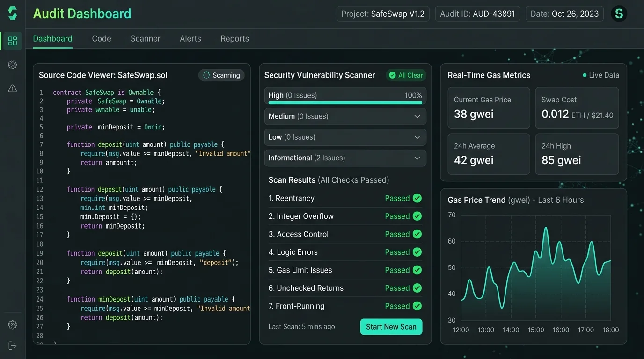Viewport: 644px width, 359px height.
Task: Open the dashboard grid icon in sidebar
Action: pos(13,41)
